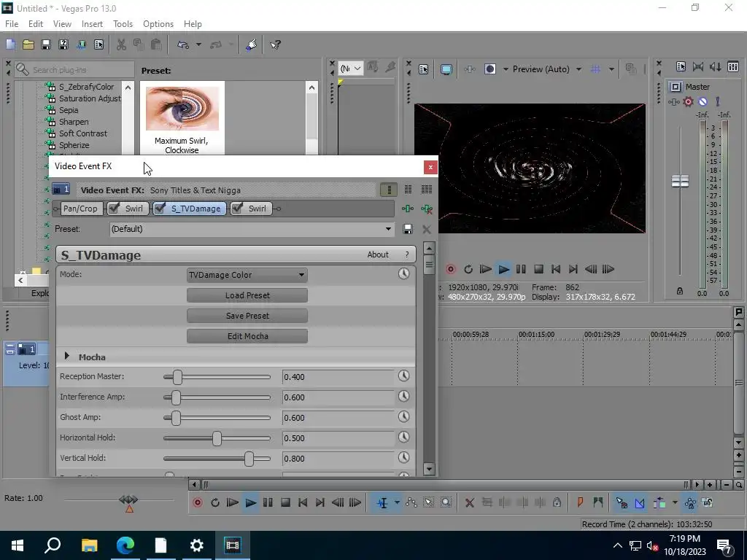Open the Options menu

pyautogui.click(x=158, y=24)
